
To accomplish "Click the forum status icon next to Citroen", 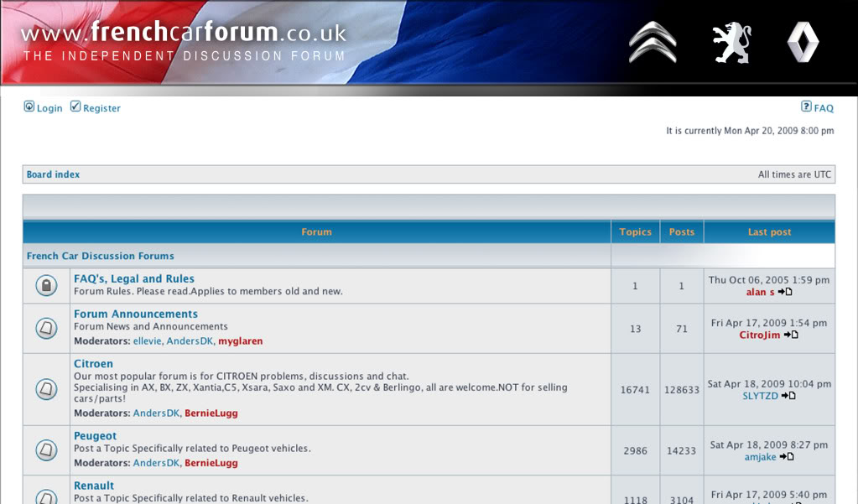I will pos(46,389).
